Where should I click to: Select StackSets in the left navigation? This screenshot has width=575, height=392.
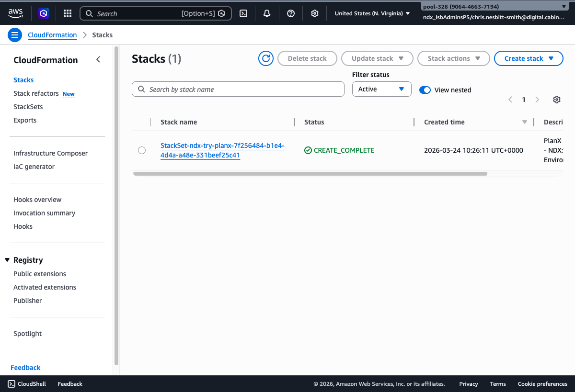coord(28,106)
